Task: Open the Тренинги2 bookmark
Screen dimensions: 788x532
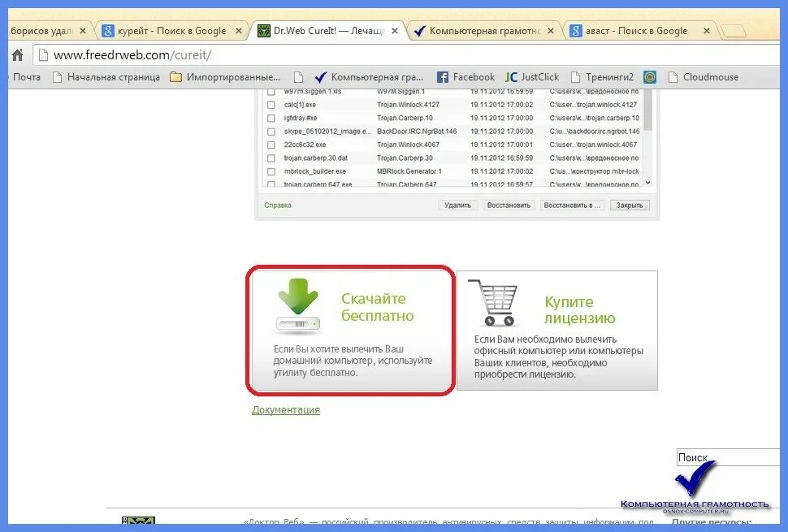Action: click(x=602, y=77)
